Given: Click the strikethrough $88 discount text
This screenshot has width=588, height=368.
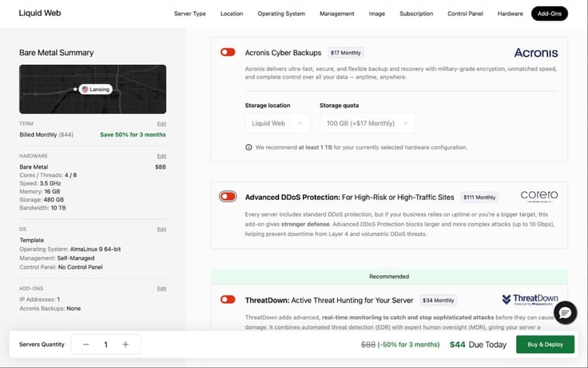Looking at the screenshot, I should [x=367, y=344].
